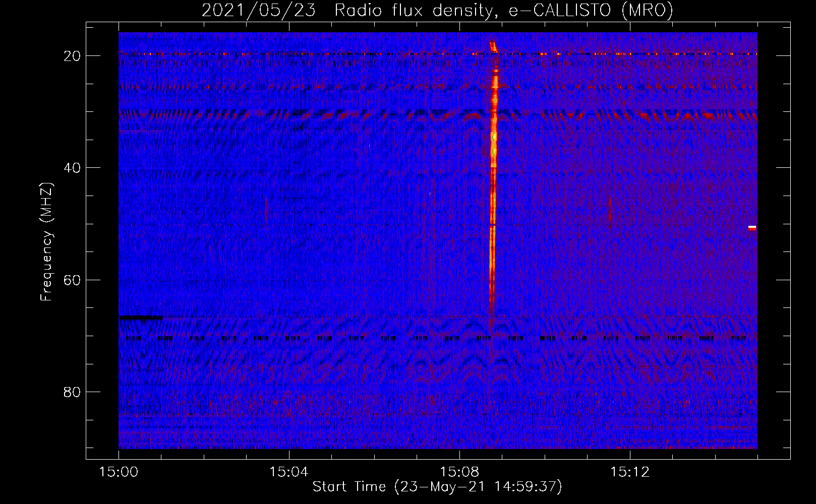Click the Start Time x-axis label
This screenshot has width=816, height=504.
tap(437, 487)
